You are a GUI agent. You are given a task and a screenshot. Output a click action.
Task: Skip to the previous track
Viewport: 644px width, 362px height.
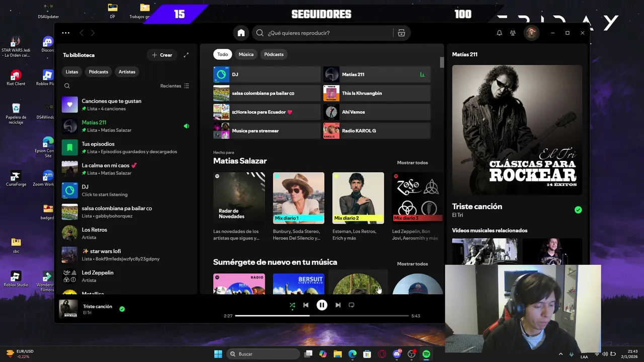pos(306,305)
